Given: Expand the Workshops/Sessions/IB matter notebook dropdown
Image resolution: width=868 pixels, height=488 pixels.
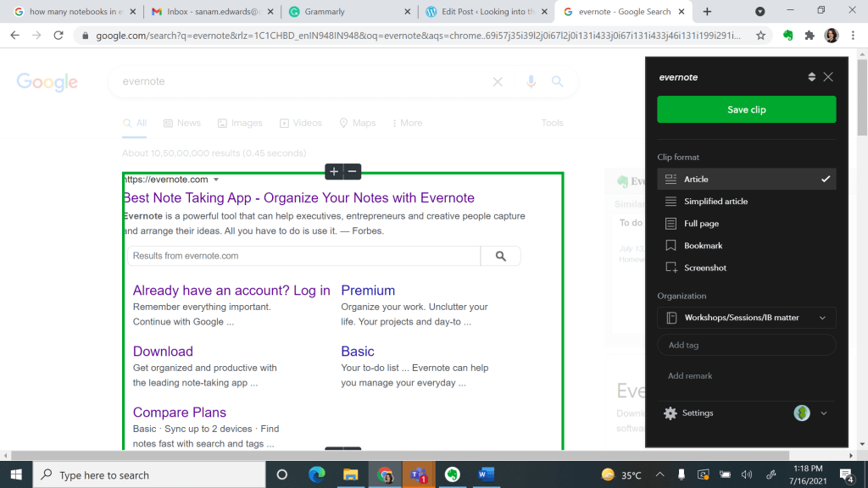Looking at the screenshot, I should [x=821, y=318].
